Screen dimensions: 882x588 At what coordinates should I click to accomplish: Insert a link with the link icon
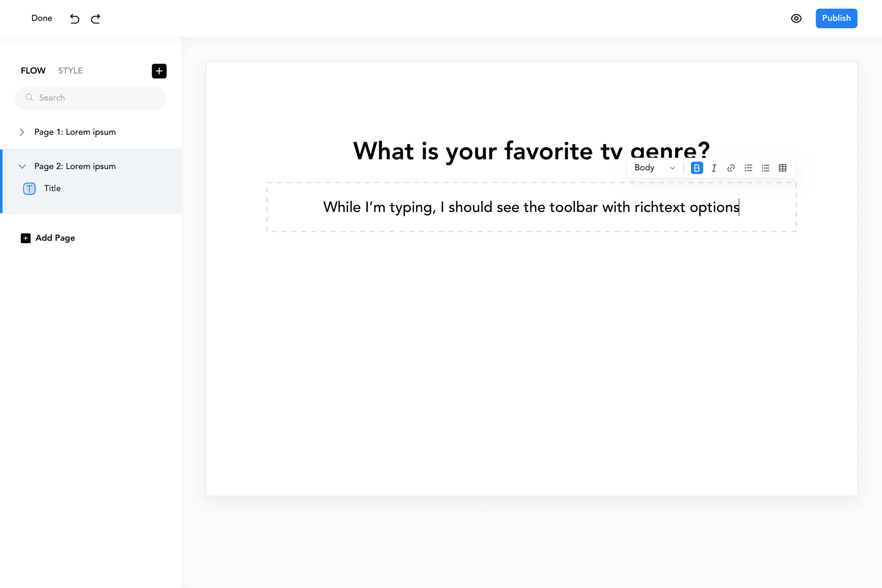[731, 168]
